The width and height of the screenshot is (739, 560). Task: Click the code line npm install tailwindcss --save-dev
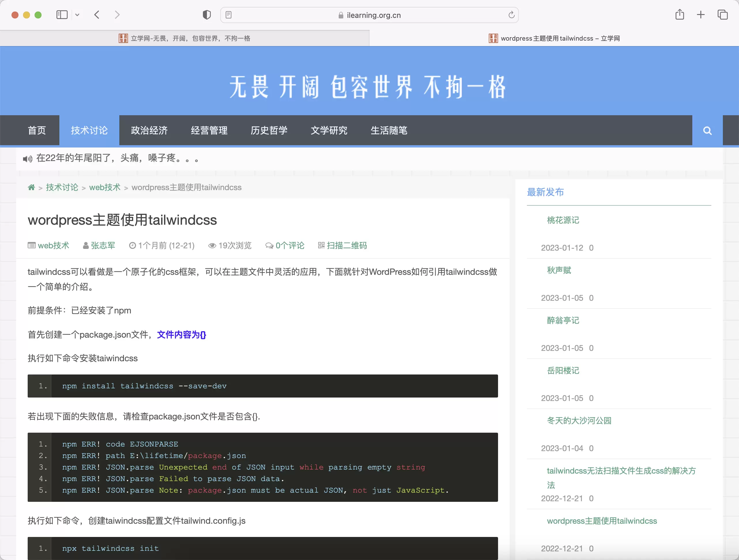[144, 386]
